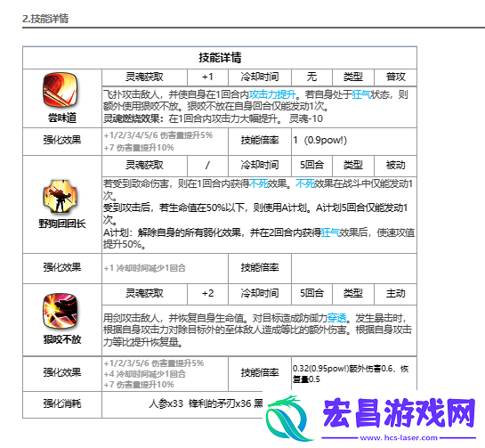Click the 1 (0.9pow!) multiplier value

click(x=319, y=140)
